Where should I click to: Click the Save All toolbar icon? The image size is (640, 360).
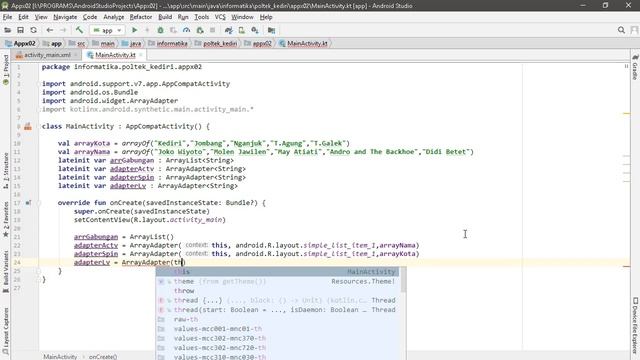(20, 30)
